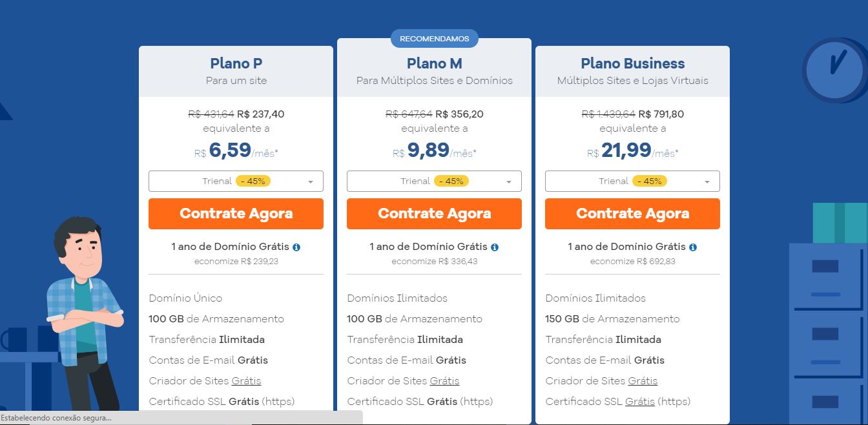The width and height of the screenshot is (868, 425).
Task: Click info icon beside Plano M free domain
Action: (x=495, y=247)
